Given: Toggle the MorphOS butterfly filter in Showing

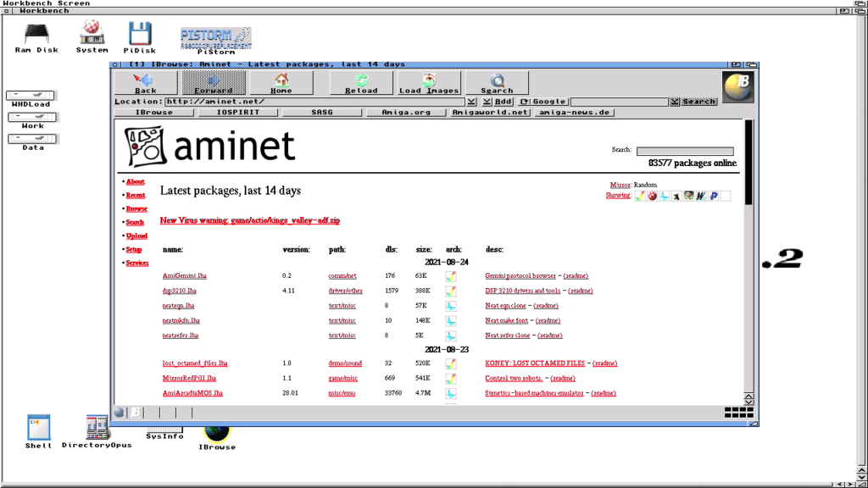Looking at the screenshot, I should (x=665, y=196).
